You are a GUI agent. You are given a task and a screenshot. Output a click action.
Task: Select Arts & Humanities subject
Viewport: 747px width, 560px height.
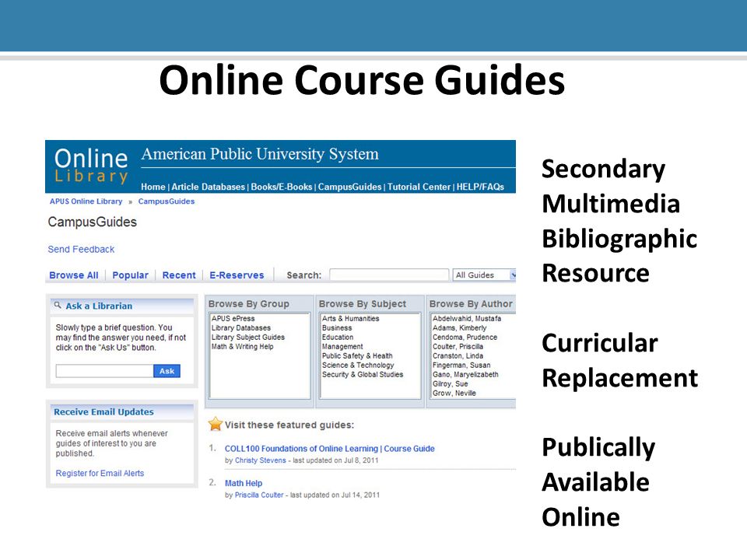click(351, 319)
